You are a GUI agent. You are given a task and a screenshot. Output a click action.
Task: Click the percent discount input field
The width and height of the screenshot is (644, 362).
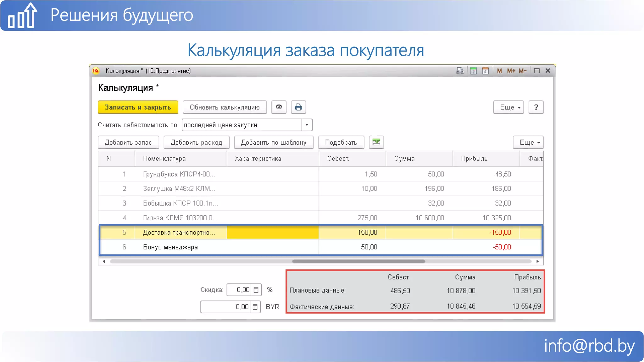coord(239,290)
